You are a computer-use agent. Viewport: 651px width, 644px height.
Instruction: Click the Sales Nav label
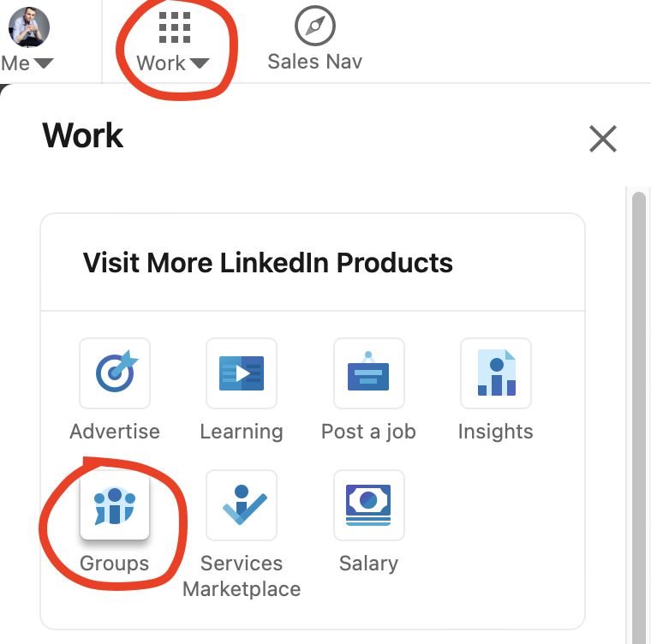pos(314,62)
